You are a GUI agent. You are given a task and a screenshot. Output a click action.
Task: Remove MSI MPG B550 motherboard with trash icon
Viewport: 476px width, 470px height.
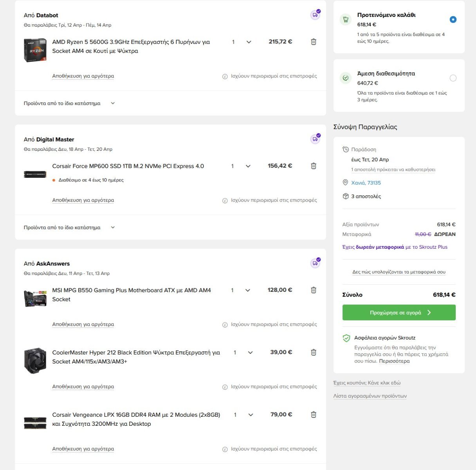[x=314, y=290]
